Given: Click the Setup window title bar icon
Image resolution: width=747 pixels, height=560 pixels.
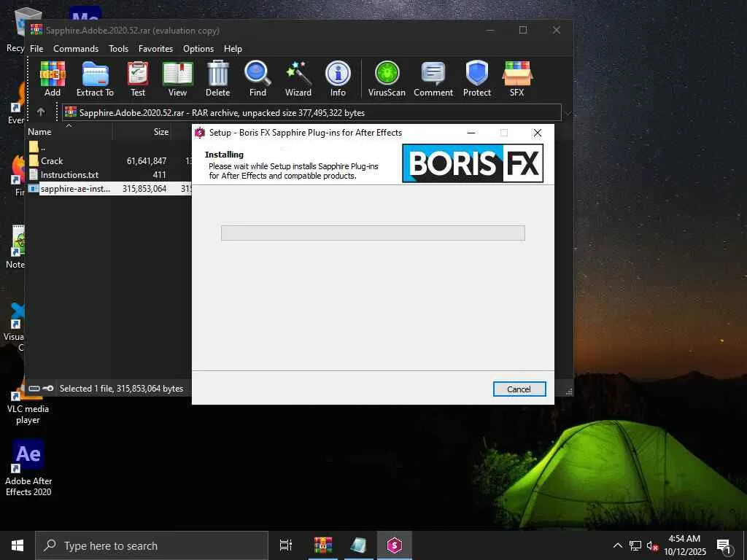Looking at the screenshot, I should 200,133.
